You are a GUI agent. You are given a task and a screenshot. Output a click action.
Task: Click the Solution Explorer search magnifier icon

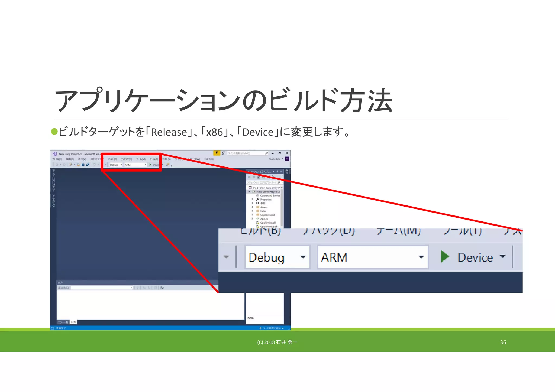click(x=279, y=182)
